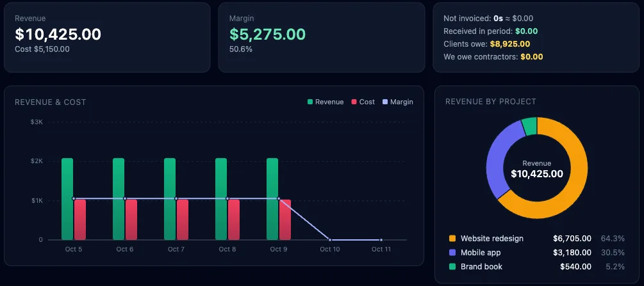Click the Oct 7 green revenue bar
Viewport: 644px width, 286px height.
pos(170,199)
